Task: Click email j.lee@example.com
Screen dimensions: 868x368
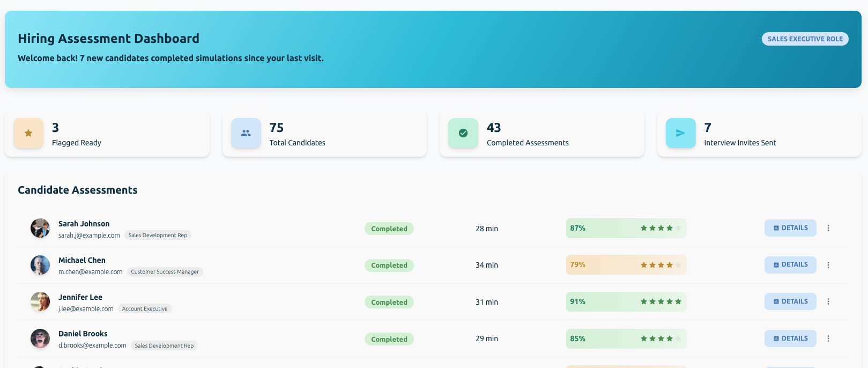Action: [x=86, y=308]
